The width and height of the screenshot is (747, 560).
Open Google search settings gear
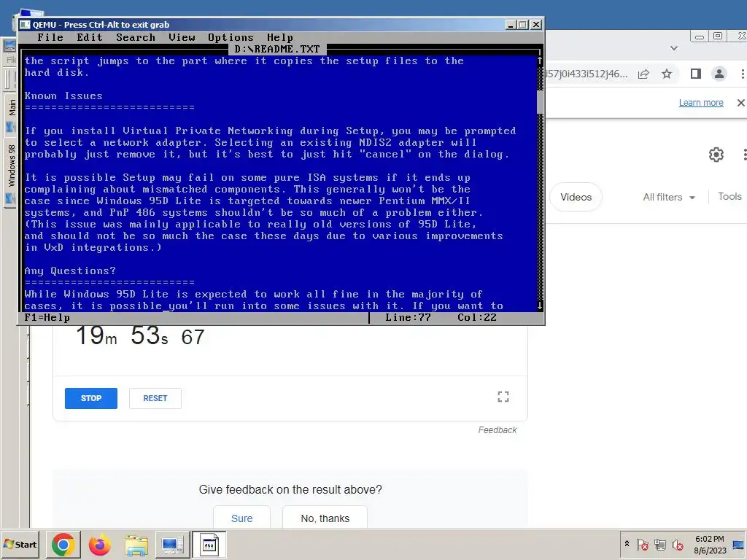[716, 155]
